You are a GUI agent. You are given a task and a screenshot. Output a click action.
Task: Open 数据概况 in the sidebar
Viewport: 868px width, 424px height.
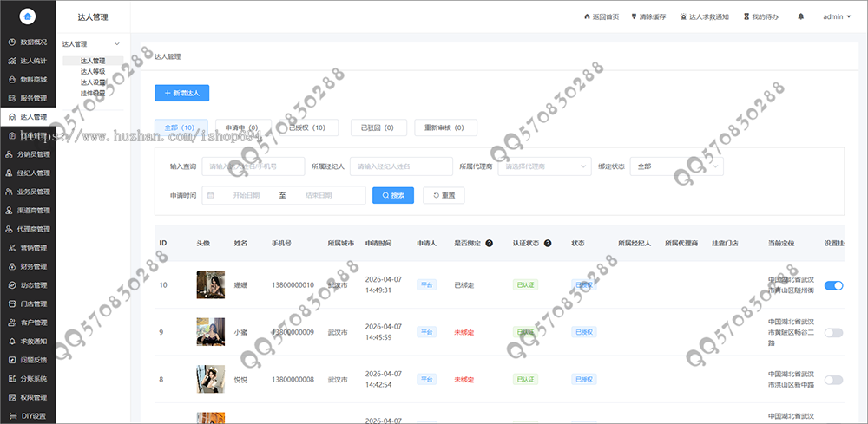click(28, 42)
